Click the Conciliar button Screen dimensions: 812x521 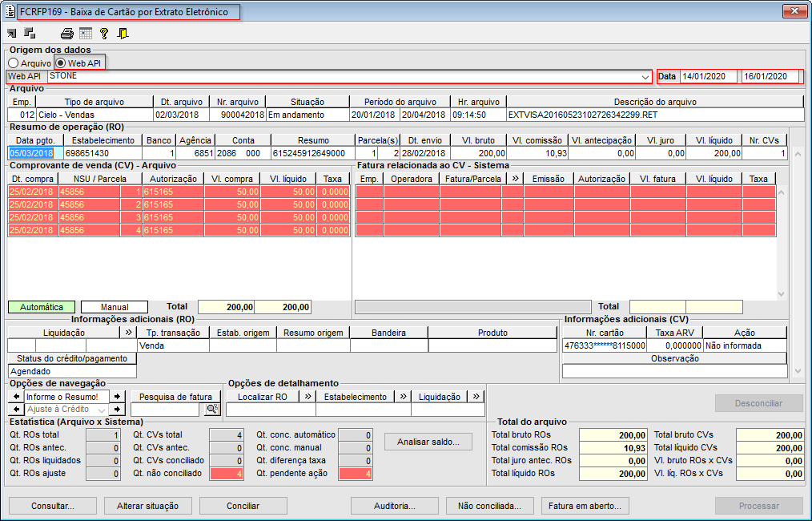point(243,506)
